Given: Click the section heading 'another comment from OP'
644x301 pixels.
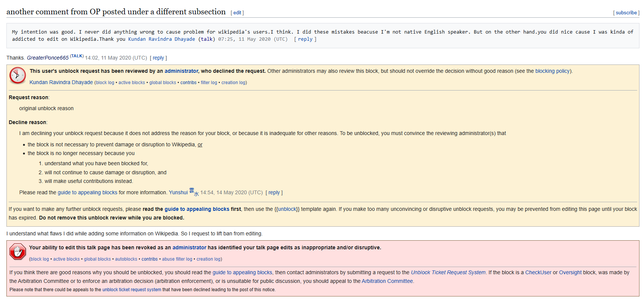Looking at the screenshot, I should point(116,12).
